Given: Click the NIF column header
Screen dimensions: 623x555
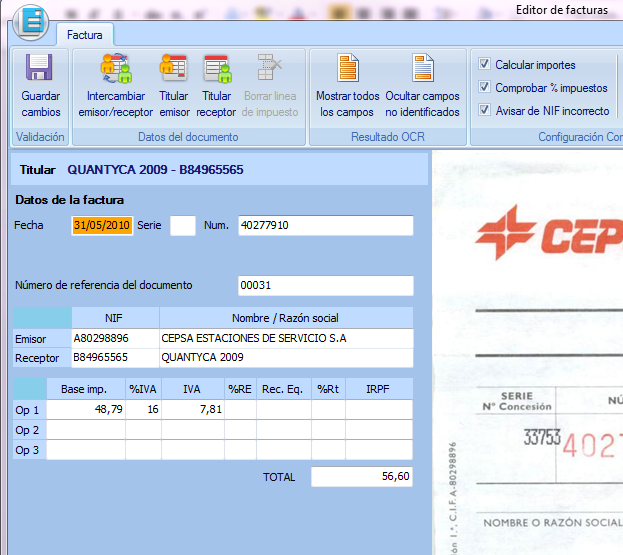Looking at the screenshot, I should tap(115, 318).
